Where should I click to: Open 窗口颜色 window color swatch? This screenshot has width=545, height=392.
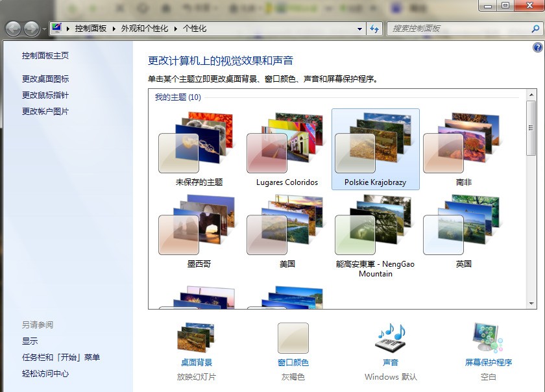[293, 337]
